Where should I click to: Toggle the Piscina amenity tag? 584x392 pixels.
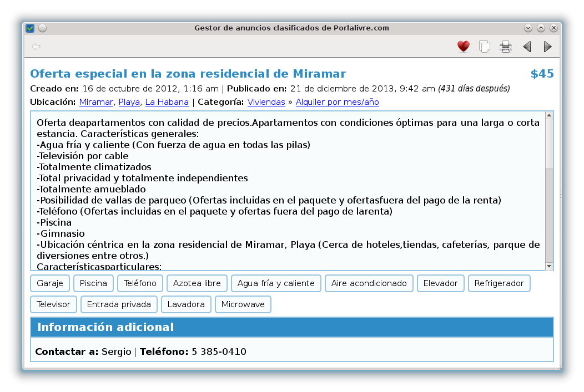click(93, 283)
